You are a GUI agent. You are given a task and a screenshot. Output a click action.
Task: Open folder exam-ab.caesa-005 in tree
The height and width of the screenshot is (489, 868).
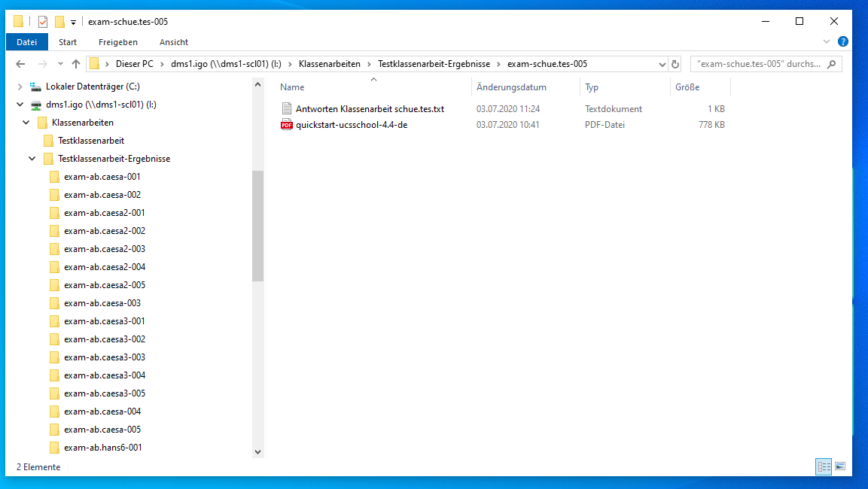[x=102, y=430]
